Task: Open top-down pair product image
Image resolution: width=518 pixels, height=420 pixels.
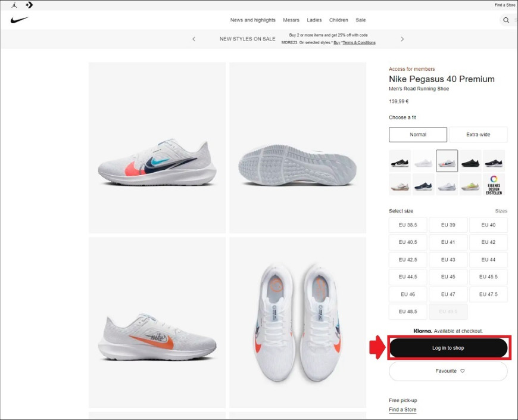Action: pos(298,322)
